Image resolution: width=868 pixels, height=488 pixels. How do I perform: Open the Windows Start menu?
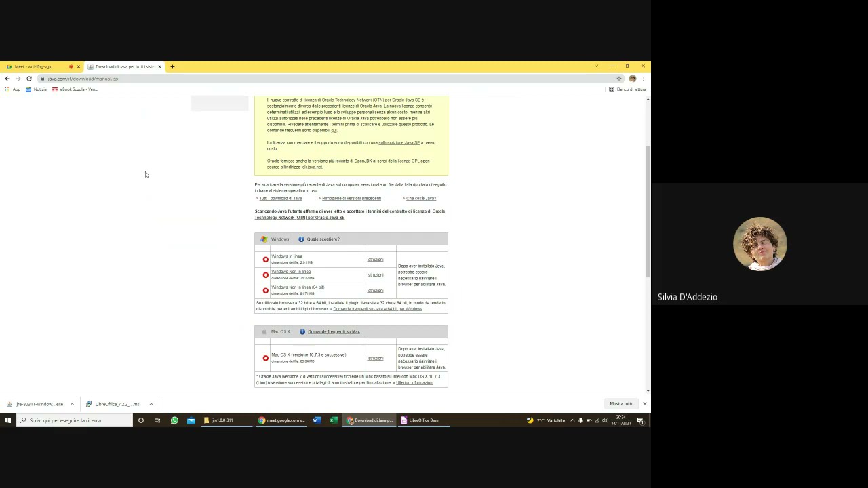tap(8, 420)
